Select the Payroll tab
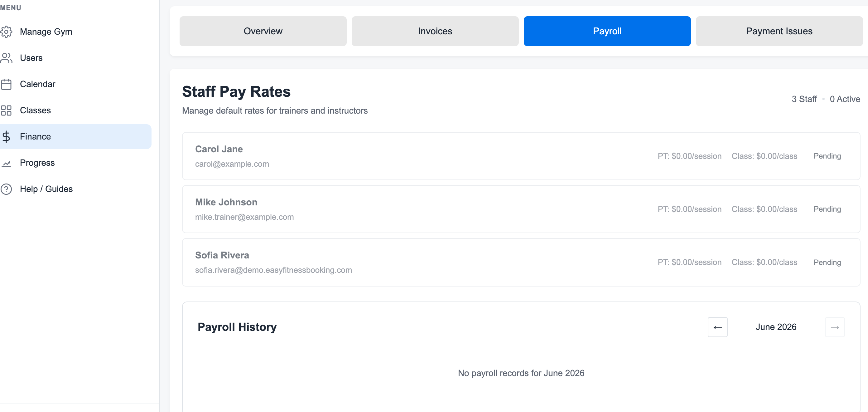Screen dimensions: 868x412 click(x=607, y=31)
